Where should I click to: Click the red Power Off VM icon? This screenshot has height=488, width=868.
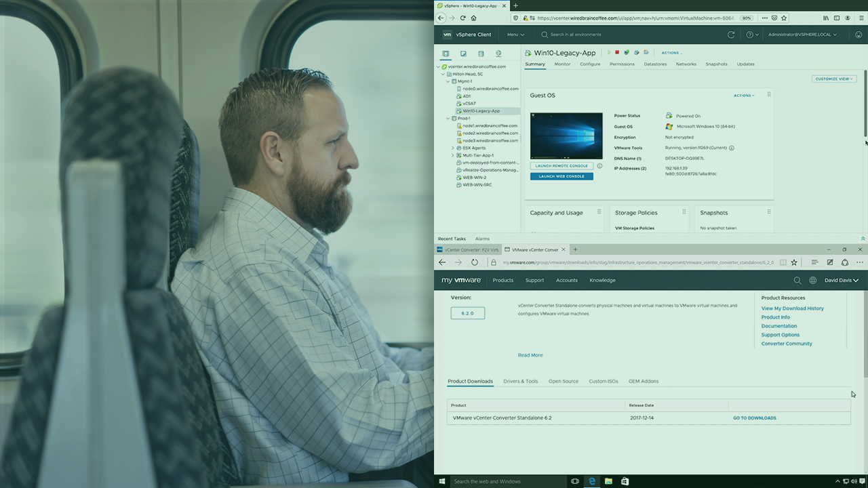pyautogui.click(x=617, y=52)
